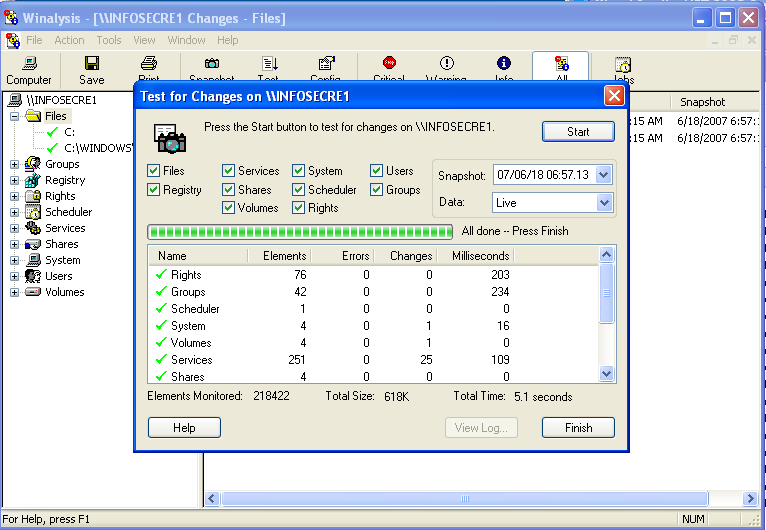766x530 pixels.
Task: Toggle the Groups checkbox in the dialog
Action: click(x=376, y=190)
